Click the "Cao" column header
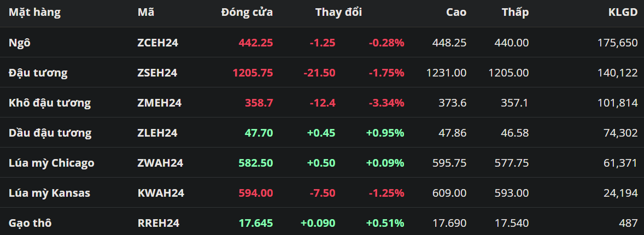The height and width of the screenshot is (235, 644). (456, 12)
